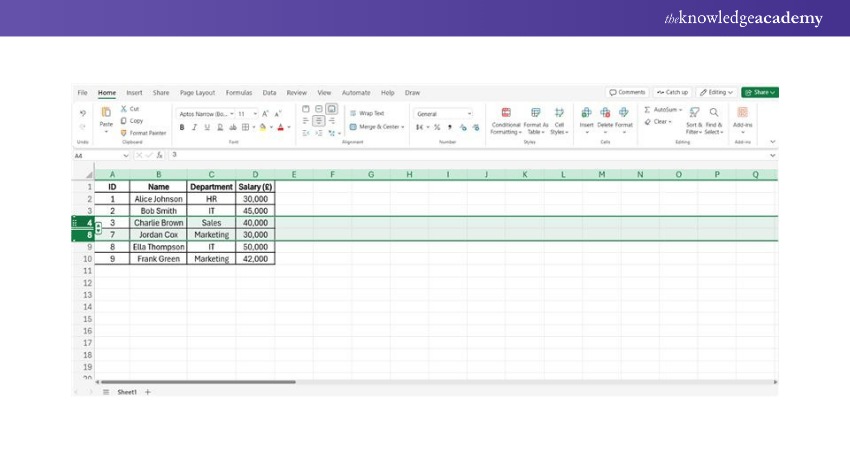The image size is (850, 450).
Task: Click the Conditional Formatting icon
Action: 505,113
